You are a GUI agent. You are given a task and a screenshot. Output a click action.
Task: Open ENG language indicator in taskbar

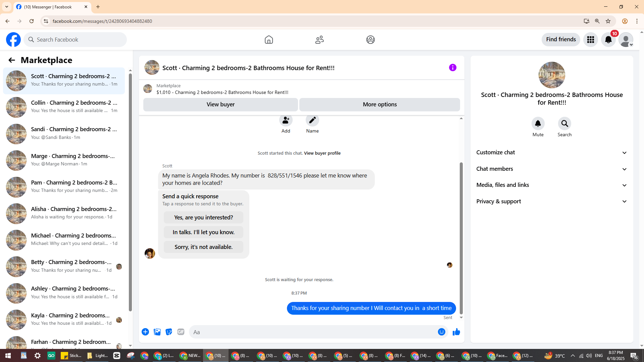(x=599, y=356)
